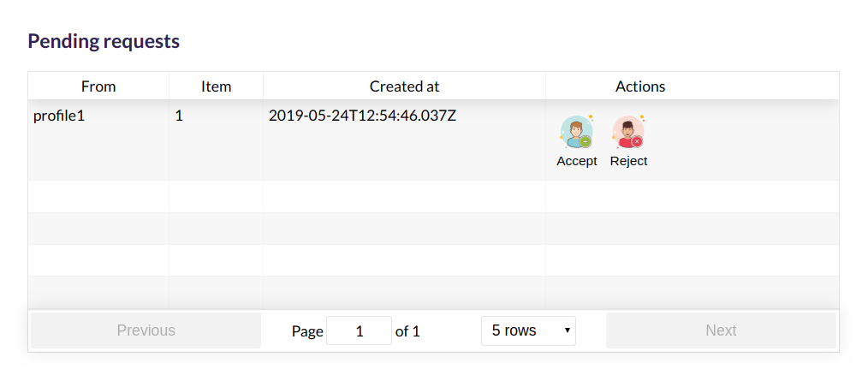Click the 2019-05-24 timestamp cell
This screenshot has width=868, height=375.
tap(362, 116)
